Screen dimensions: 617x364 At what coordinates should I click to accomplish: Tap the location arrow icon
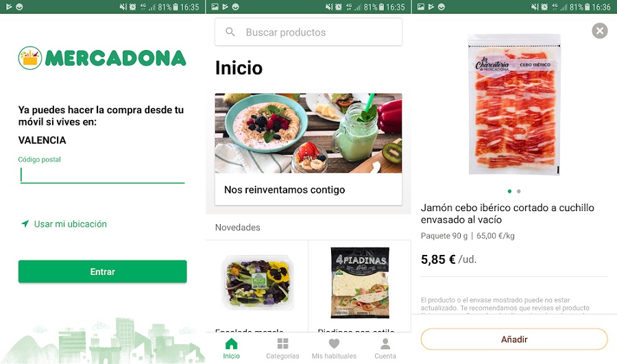(25, 224)
